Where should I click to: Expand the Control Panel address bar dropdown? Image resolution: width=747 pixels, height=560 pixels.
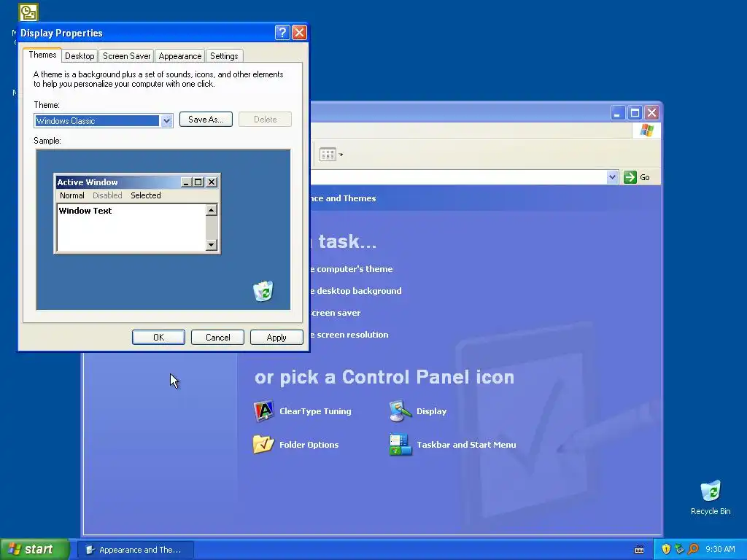(612, 177)
